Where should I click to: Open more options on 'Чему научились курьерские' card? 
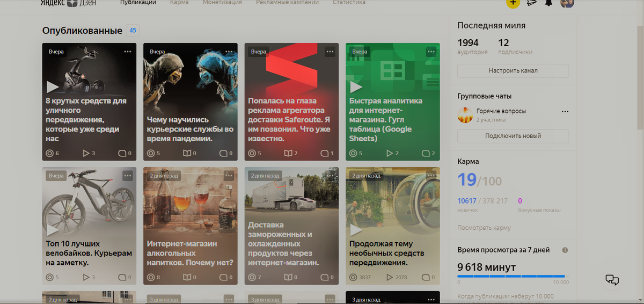coord(229,52)
